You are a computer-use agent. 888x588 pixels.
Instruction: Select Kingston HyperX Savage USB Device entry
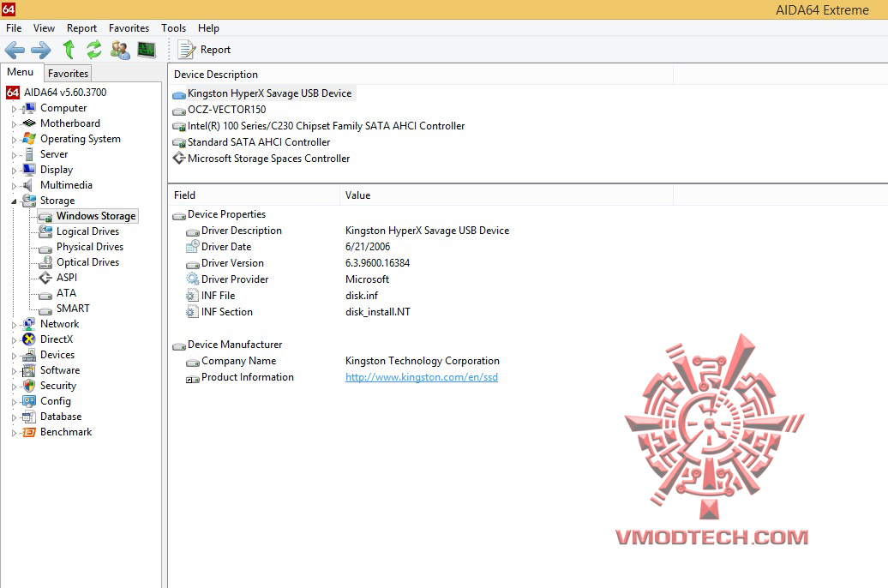[263, 93]
